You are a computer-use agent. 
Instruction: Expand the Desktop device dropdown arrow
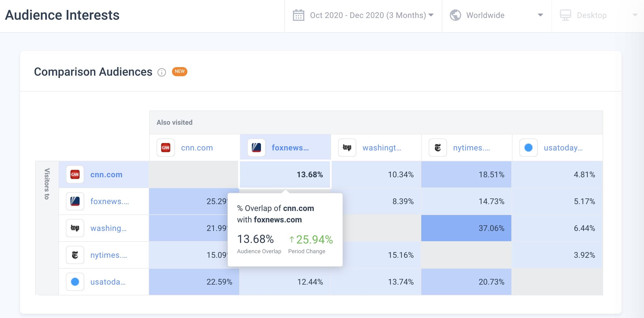[x=635, y=15]
